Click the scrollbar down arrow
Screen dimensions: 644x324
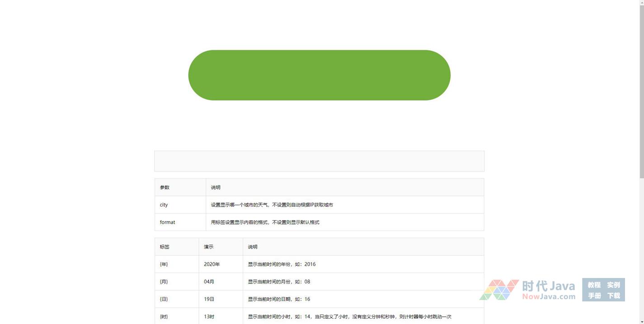point(641,321)
